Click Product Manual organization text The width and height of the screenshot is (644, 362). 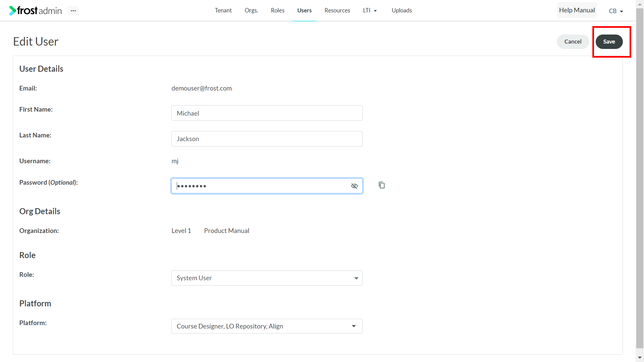[227, 231]
